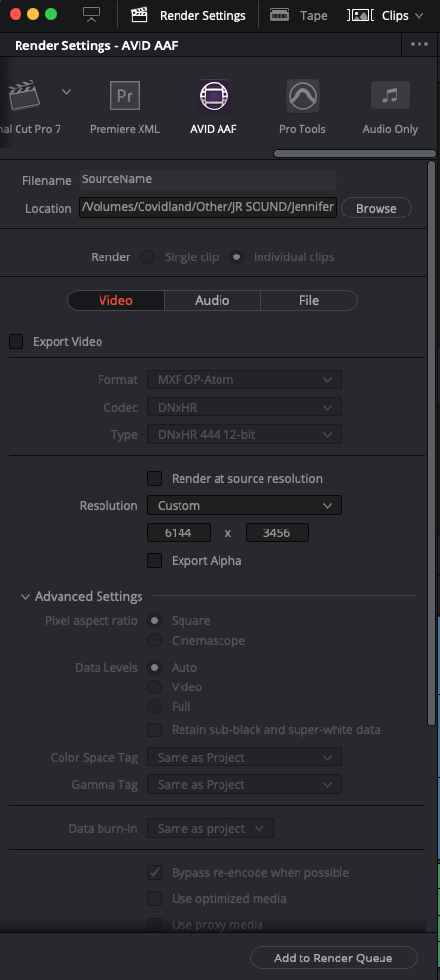Enable the Export Alpha checkbox

click(x=154, y=560)
